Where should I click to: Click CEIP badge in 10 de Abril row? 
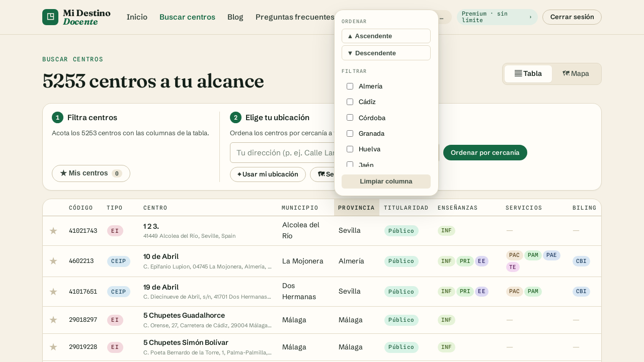(119, 261)
